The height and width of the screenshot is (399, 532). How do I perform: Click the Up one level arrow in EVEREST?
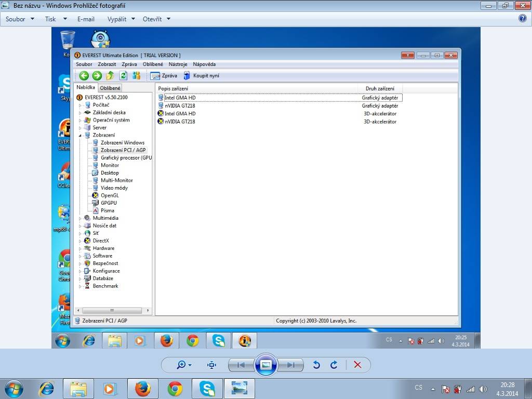(110, 76)
